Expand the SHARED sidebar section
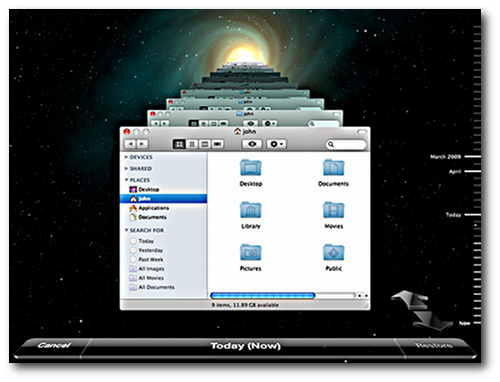The width and height of the screenshot is (500, 382). pyautogui.click(x=126, y=168)
